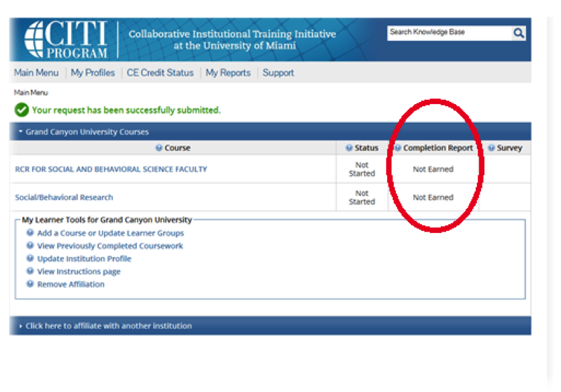The height and width of the screenshot is (392, 561).
Task: Click icon beside Add a Course link
Action: coord(30,233)
